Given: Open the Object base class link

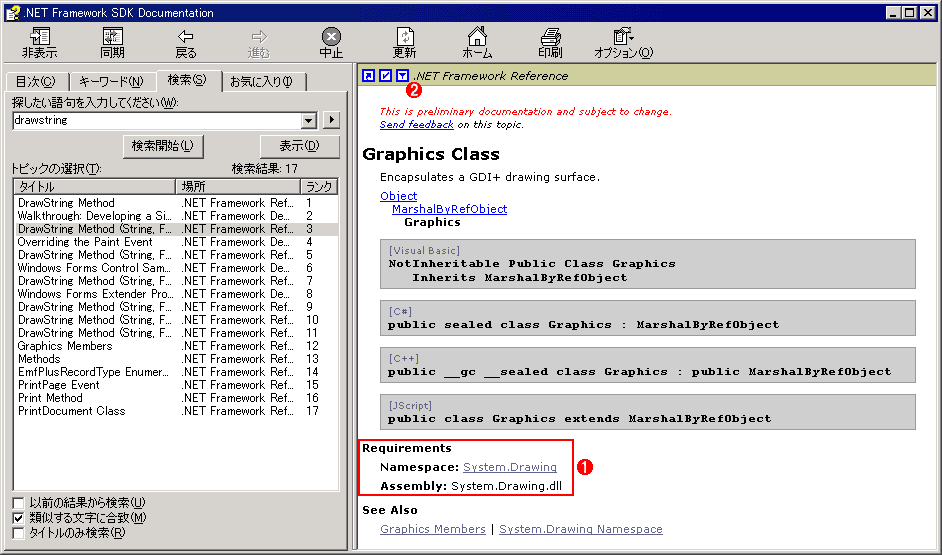Looking at the screenshot, I should click(x=398, y=196).
